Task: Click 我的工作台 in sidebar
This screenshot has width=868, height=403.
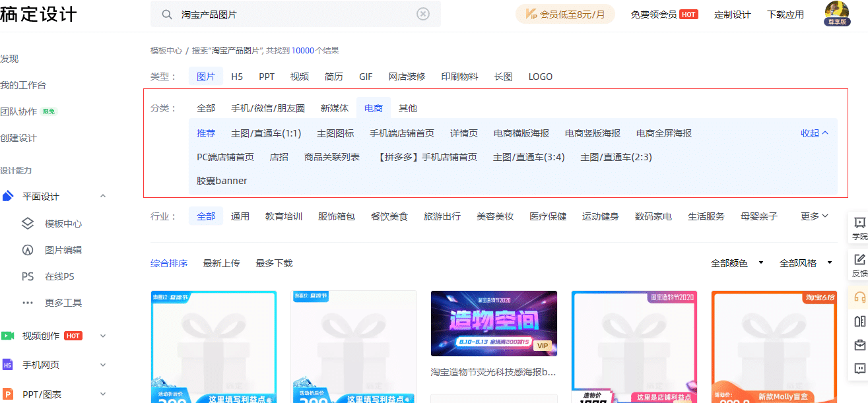Action: pyautogui.click(x=23, y=85)
